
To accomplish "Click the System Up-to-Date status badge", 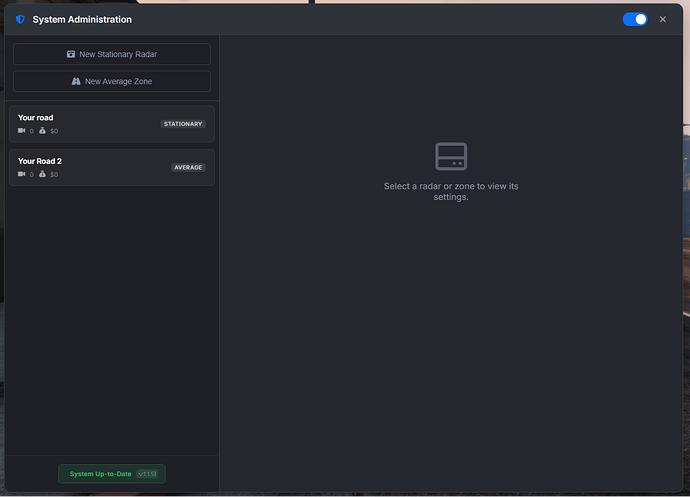I will click(112, 474).
